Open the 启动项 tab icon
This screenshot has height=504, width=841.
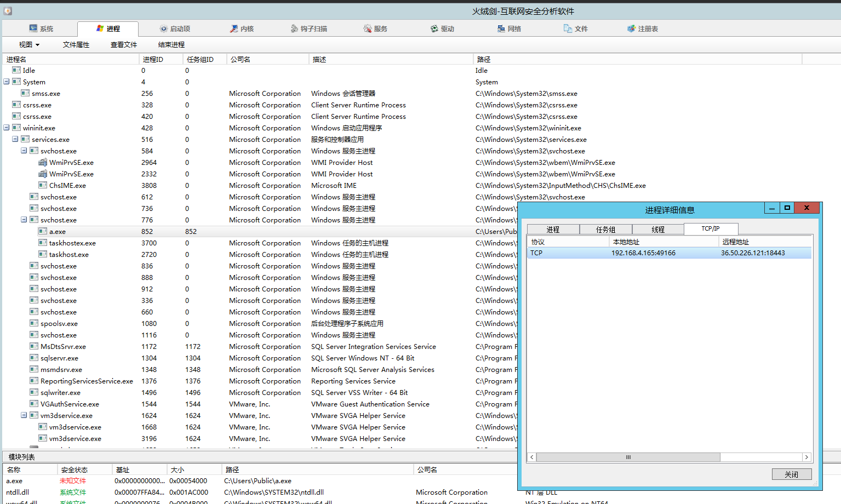(x=163, y=28)
